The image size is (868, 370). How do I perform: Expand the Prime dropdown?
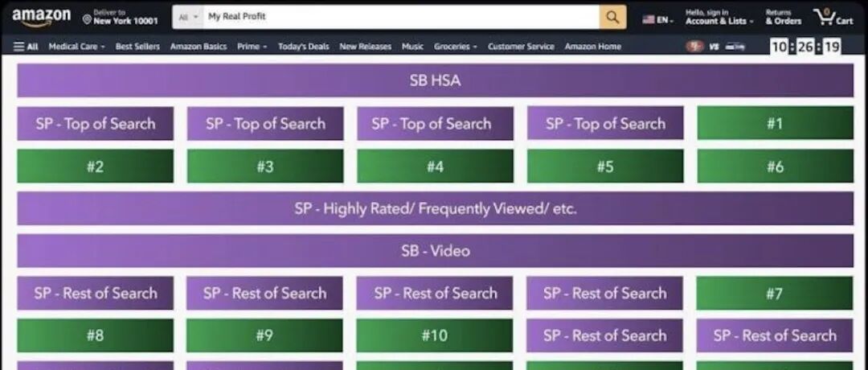point(252,47)
